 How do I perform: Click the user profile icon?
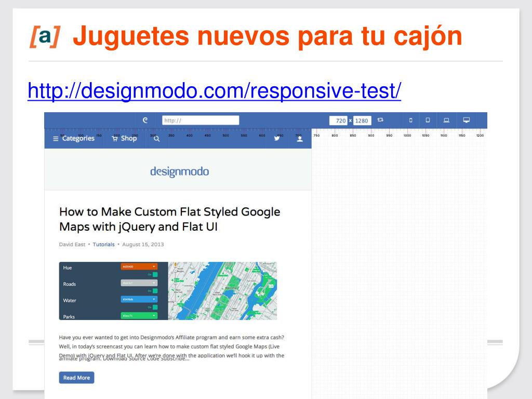point(300,139)
